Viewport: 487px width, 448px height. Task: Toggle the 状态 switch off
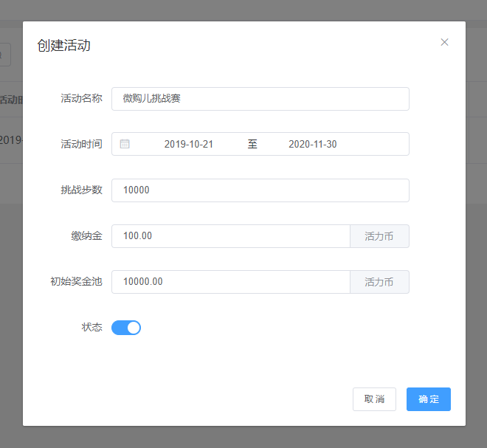[126, 328]
